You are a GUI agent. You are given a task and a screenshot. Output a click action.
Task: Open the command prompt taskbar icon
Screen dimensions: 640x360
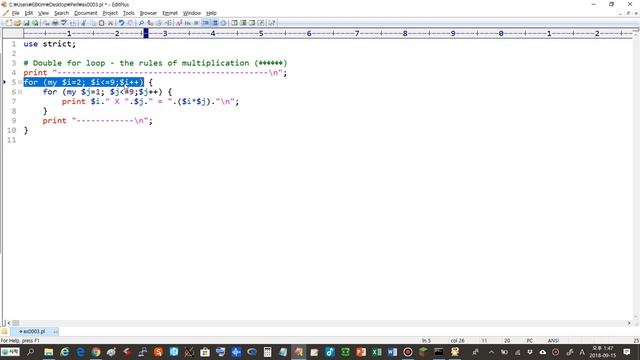click(439, 352)
